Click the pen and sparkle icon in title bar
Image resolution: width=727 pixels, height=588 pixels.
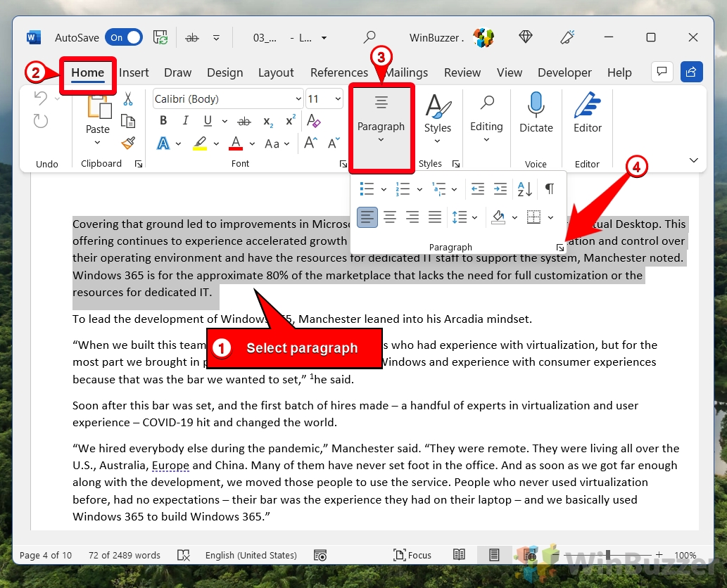(567, 37)
